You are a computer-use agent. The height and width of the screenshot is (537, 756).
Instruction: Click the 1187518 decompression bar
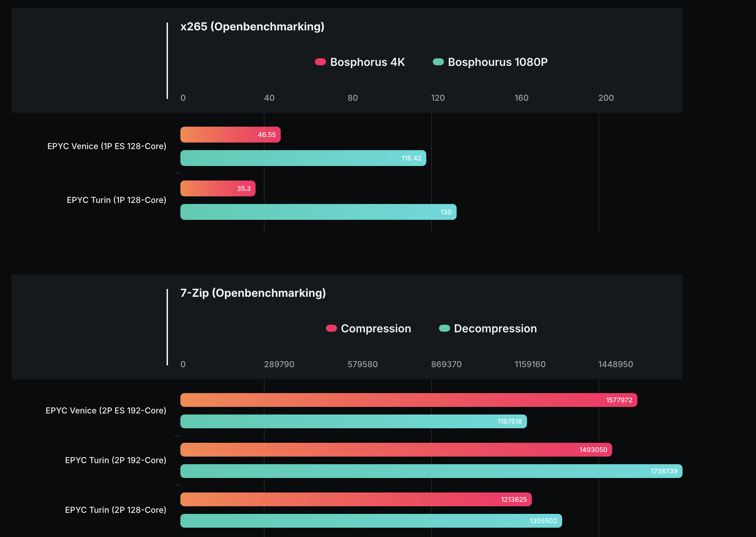tap(353, 421)
